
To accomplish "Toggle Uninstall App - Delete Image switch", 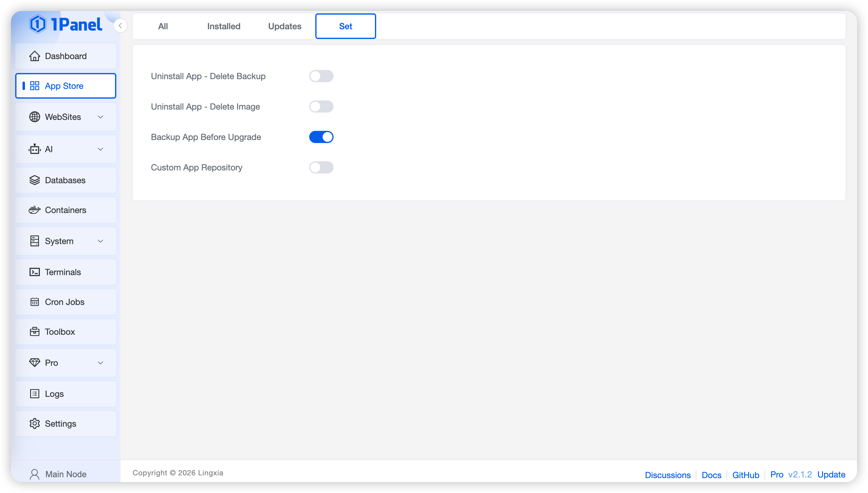I will pyautogui.click(x=321, y=107).
